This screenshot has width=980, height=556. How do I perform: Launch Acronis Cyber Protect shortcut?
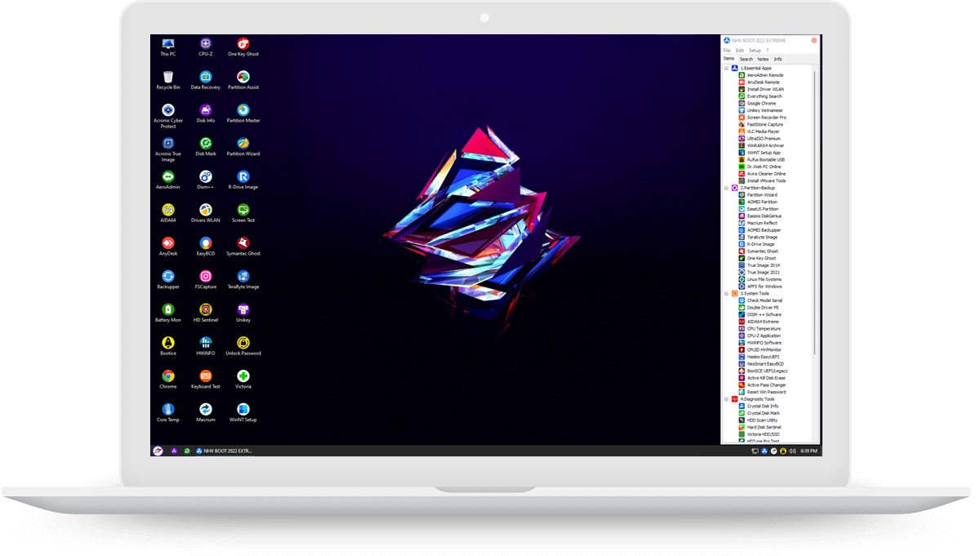click(167, 115)
